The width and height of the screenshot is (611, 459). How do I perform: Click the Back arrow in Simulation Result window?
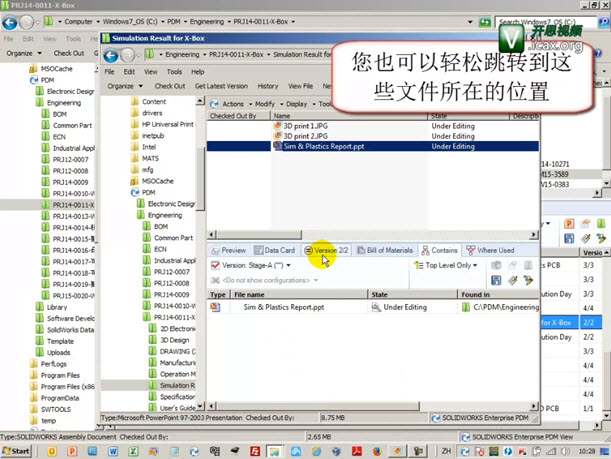click(111, 56)
